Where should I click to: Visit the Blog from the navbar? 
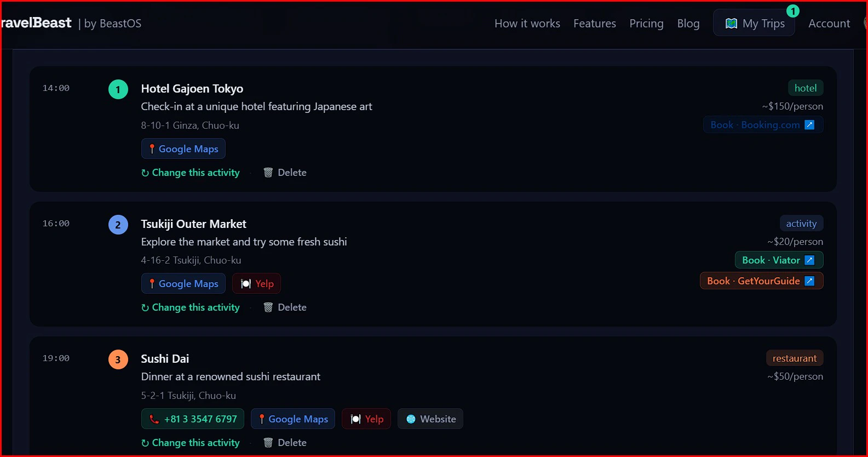point(688,24)
